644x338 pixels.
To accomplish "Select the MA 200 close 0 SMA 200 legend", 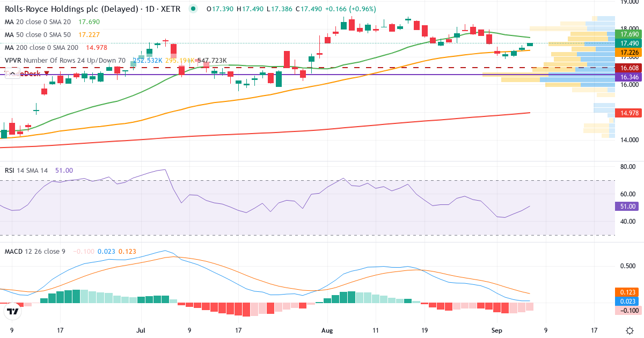I will pyautogui.click(x=42, y=48).
